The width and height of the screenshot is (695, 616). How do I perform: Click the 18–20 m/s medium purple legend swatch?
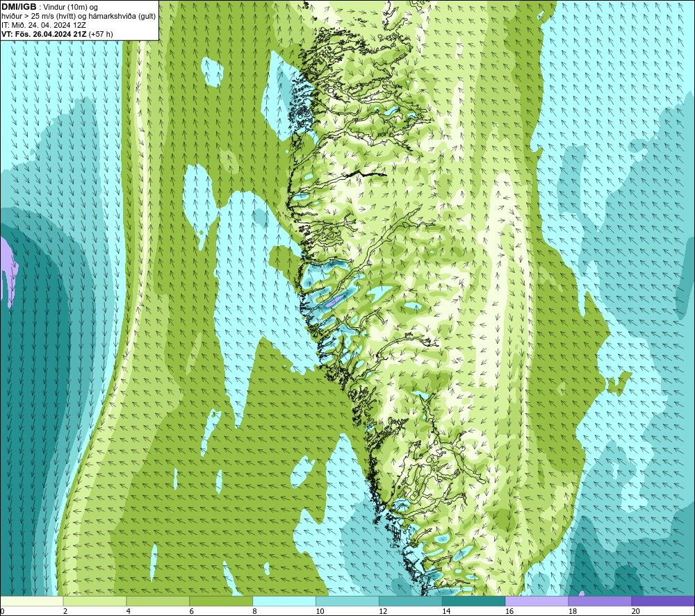[x=600, y=601]
